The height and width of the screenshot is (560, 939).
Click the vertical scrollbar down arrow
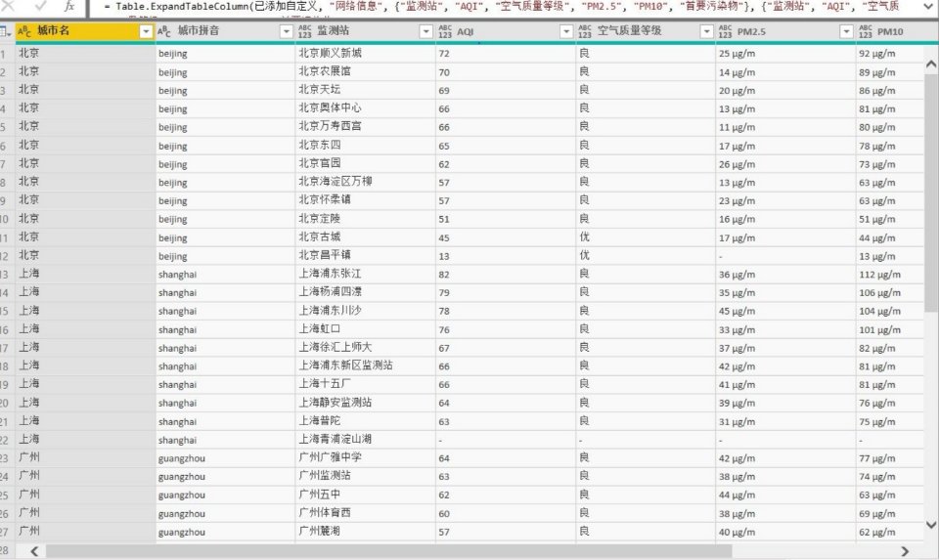930,525
